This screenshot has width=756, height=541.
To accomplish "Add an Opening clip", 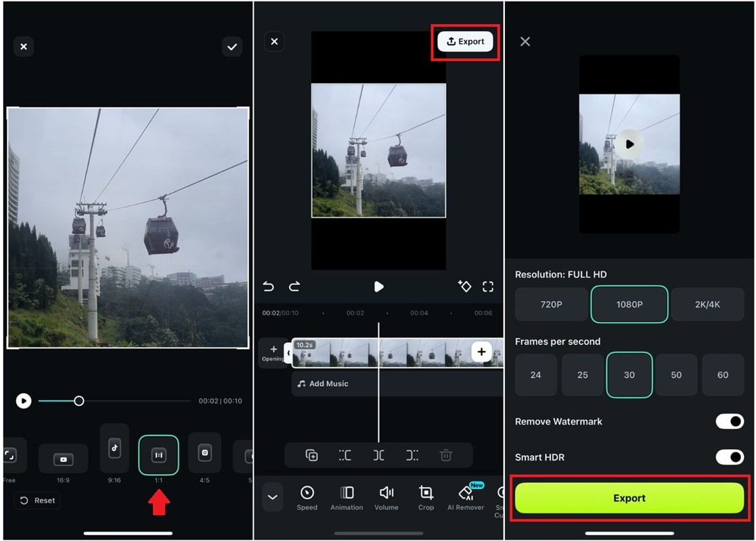I will tap(273, 353).
